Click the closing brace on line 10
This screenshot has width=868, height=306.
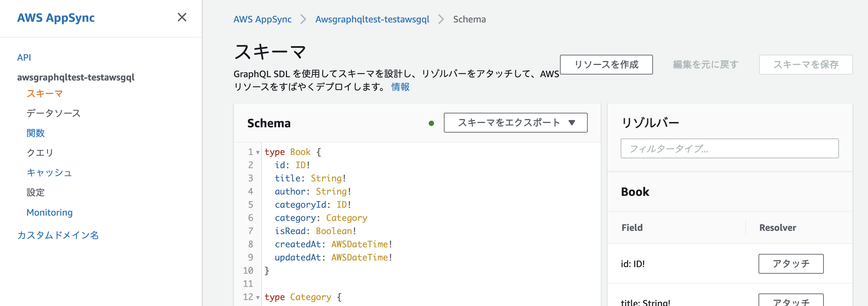click(267, 271)
